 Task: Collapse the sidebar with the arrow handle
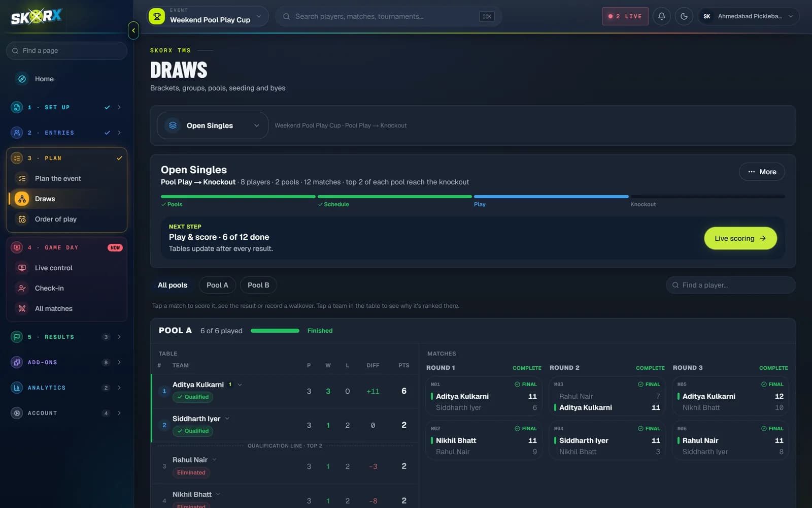point(133,30)
